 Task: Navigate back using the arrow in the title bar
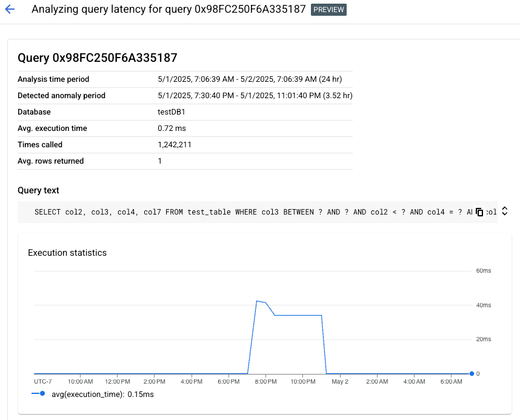(x=10, y=10)
